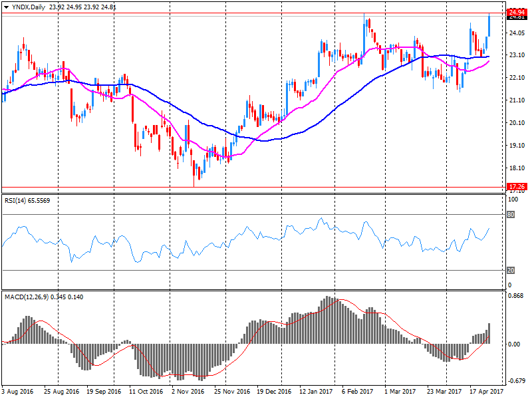Click the 23.10 price scale value
Screen dimensions: 532x399
click(517, 55)
